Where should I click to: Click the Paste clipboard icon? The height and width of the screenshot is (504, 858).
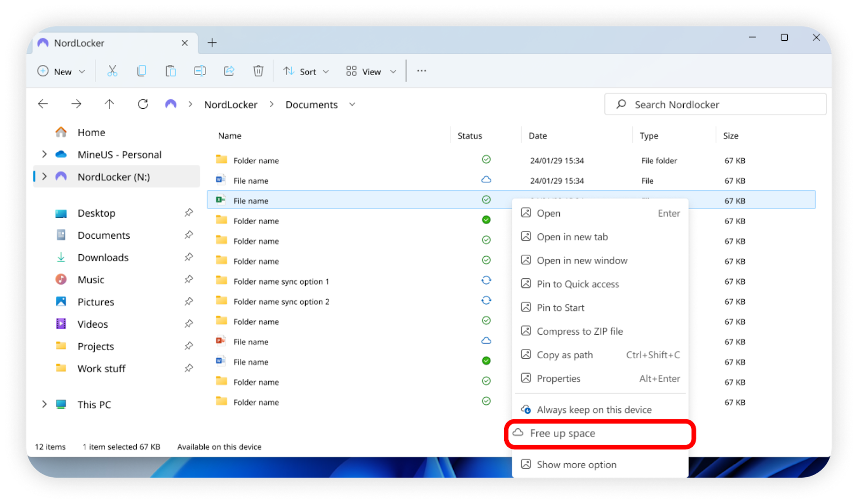tap(171, 71)
